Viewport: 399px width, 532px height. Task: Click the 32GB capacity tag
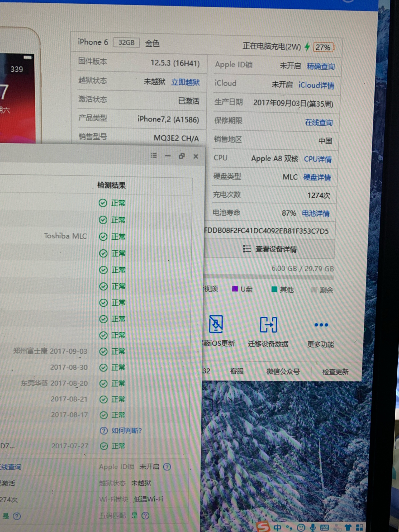pos(126,42)
